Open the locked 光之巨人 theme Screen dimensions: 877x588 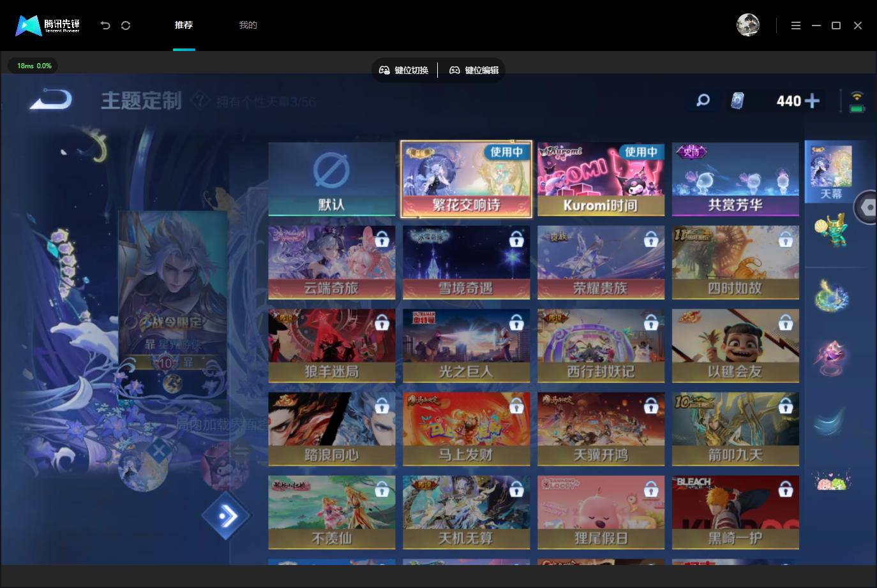(x=466, y=346)
